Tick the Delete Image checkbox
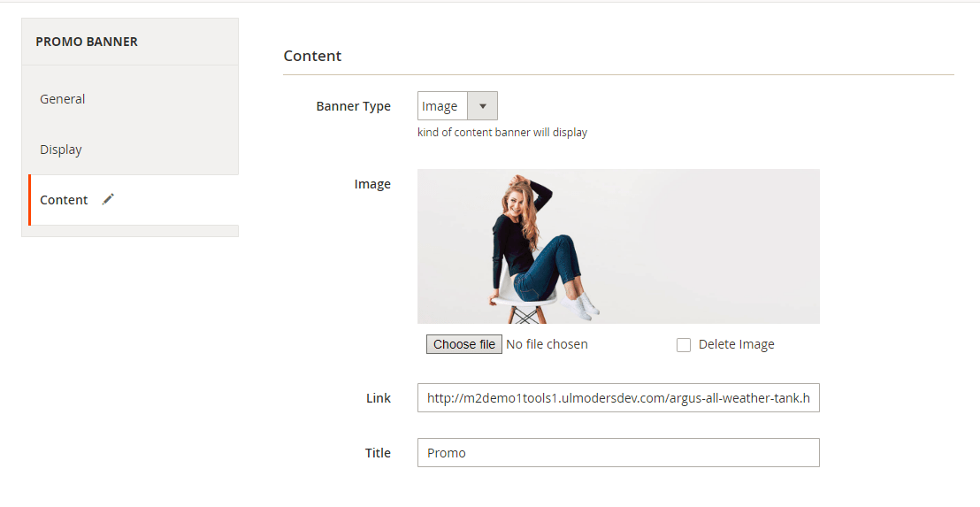 click(x=684, y=345)
